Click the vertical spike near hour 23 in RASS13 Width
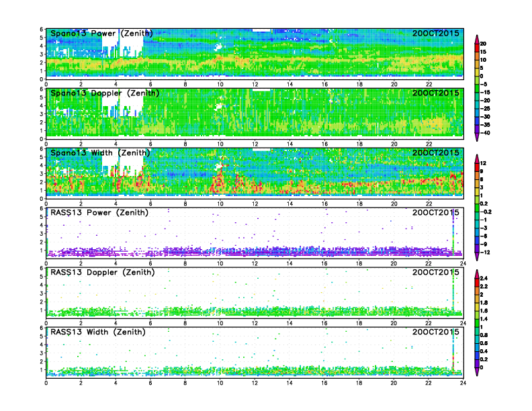The width and height of the screenshot is (532, 411). (453, 351)
